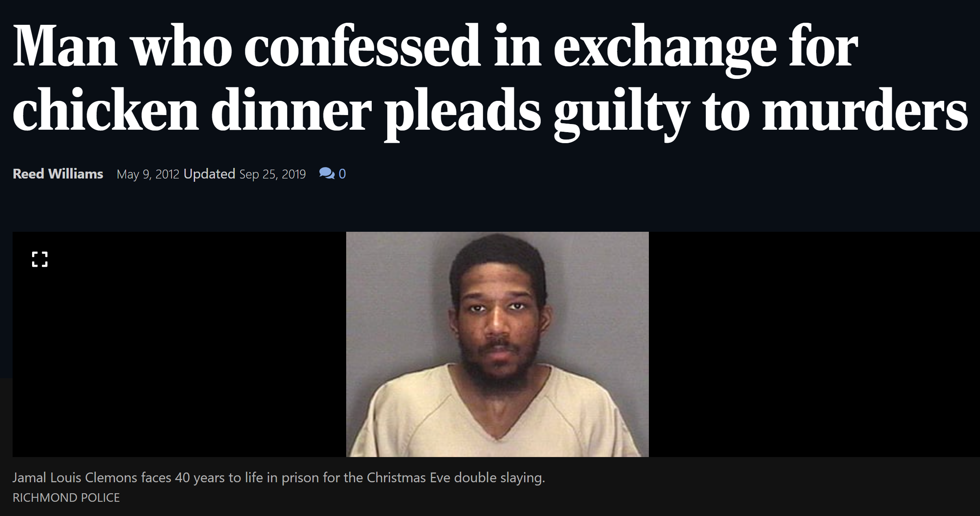Click the RICHMOND POLICE photo credit
Viewport: 980px width, 516px height.
pos(66,498)
